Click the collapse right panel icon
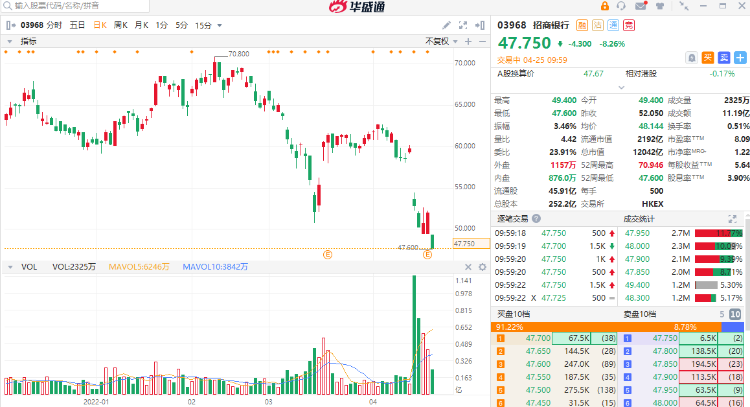Image resolution: width=750 pixels, height=407 pixels. point(480,25)
